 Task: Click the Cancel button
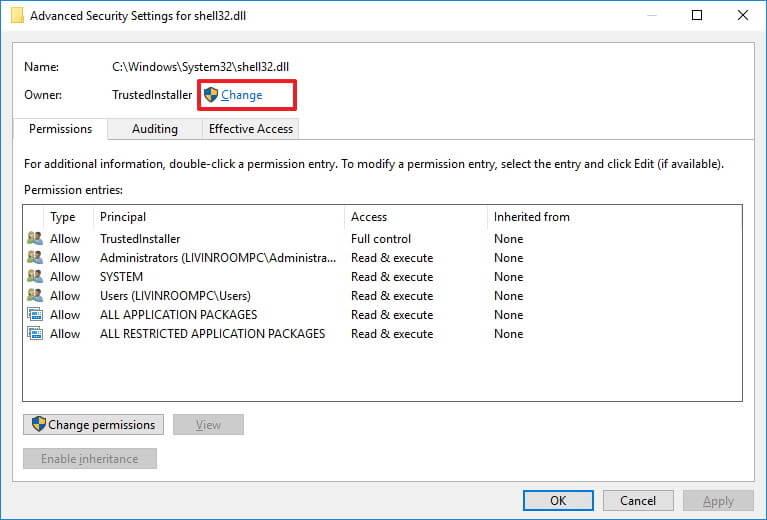pos(638,500)
